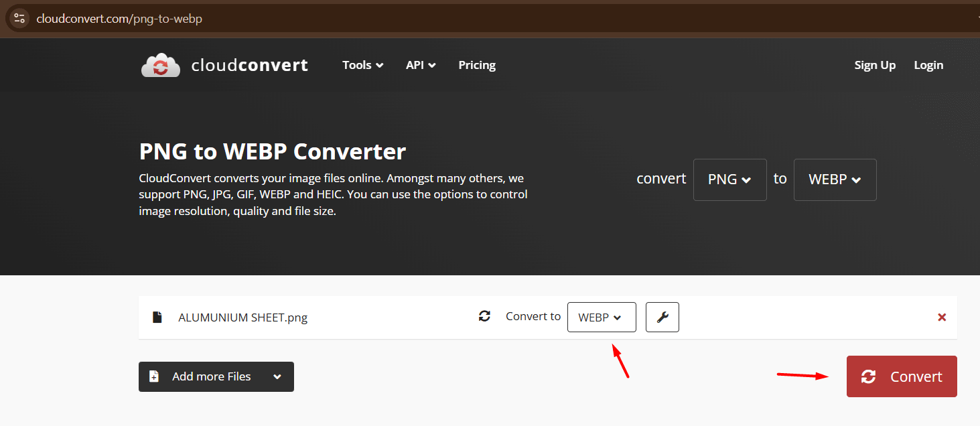Click the file icon beside ALUMUNIUM SHEET.png

point(157,317)
